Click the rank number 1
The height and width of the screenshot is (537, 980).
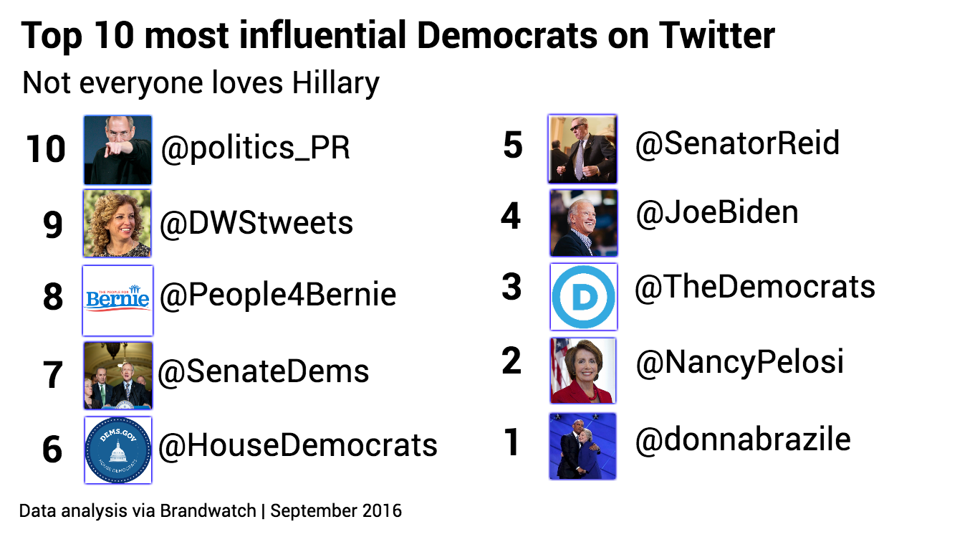pos(511,442)
